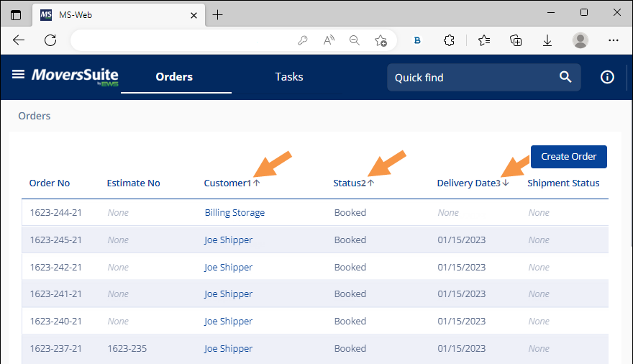The image size is (633, 364).
Task: Open browser favorites star list icon
Action: (x=484, y=40)
